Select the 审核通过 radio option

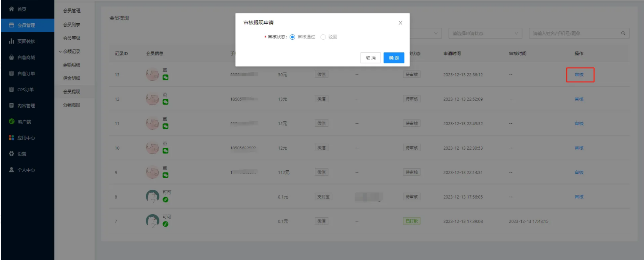click(293, 37)
